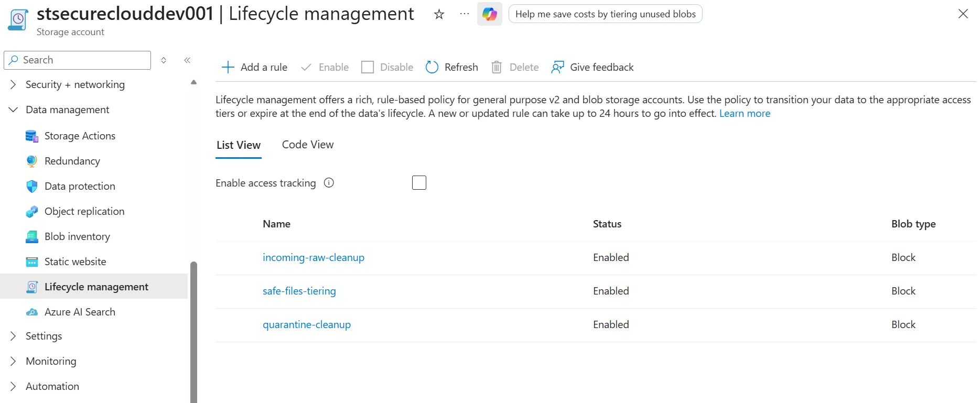
Task: Open the quarantine-cleanup rule
Action: click(307, 324)
